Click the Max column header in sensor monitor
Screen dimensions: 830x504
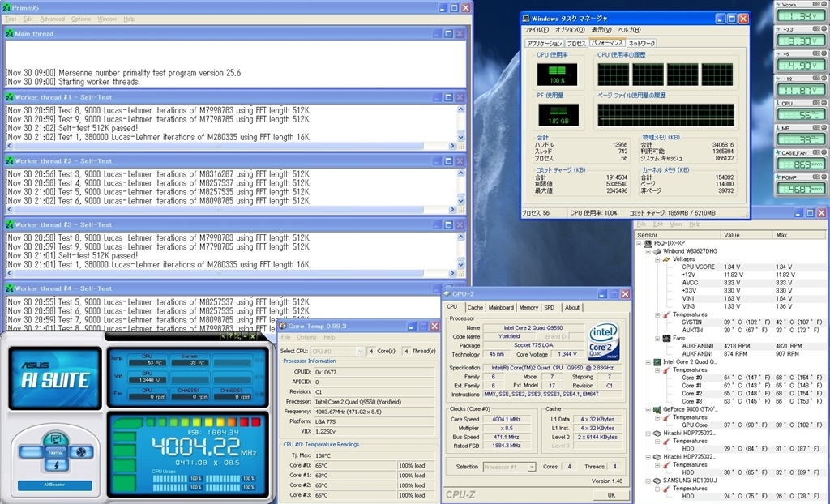799,235
